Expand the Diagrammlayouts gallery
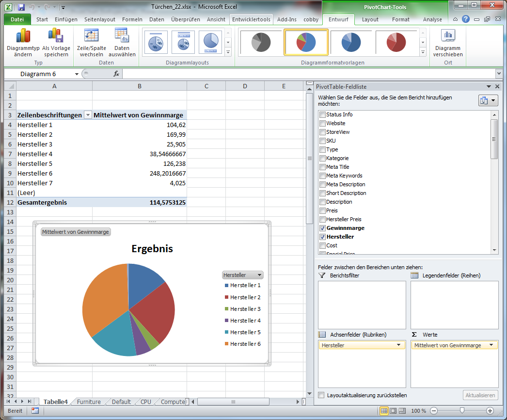 [x=228, y=52]
